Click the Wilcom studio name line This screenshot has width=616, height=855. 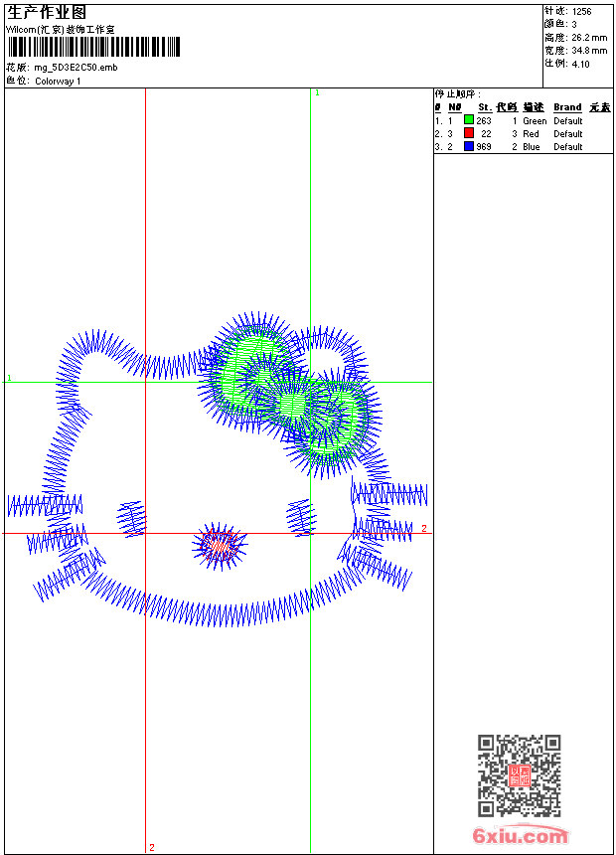click(60, 30)
